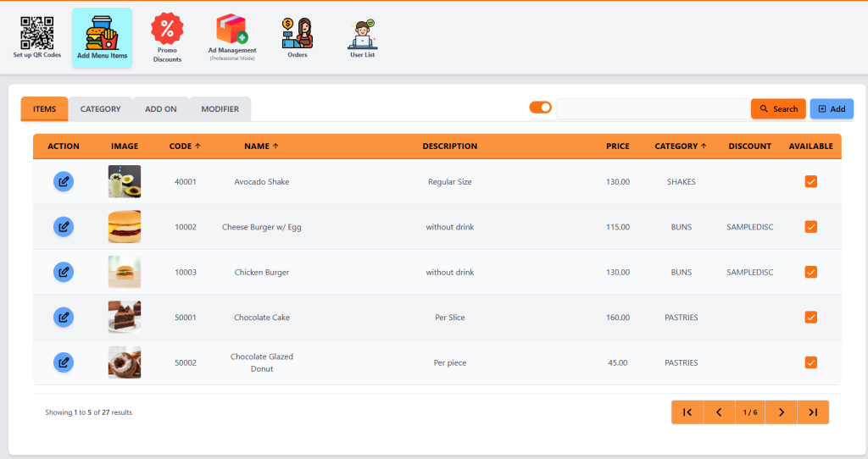Go to the Orders section

click(x=298, y=37)
